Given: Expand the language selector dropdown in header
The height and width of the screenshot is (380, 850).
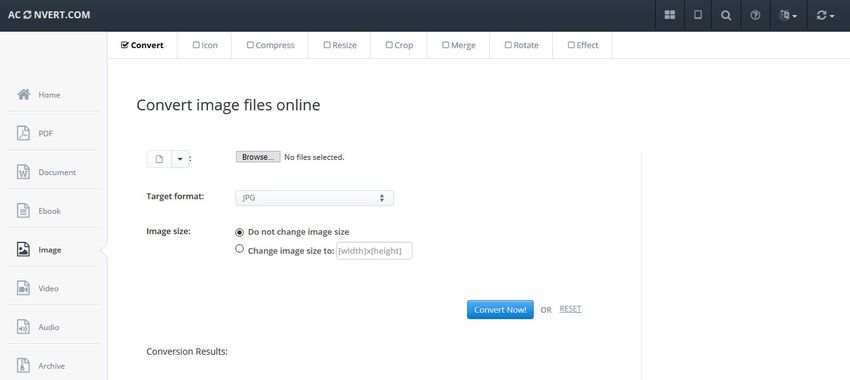Looking at the screenshot, I should [788, 15].
